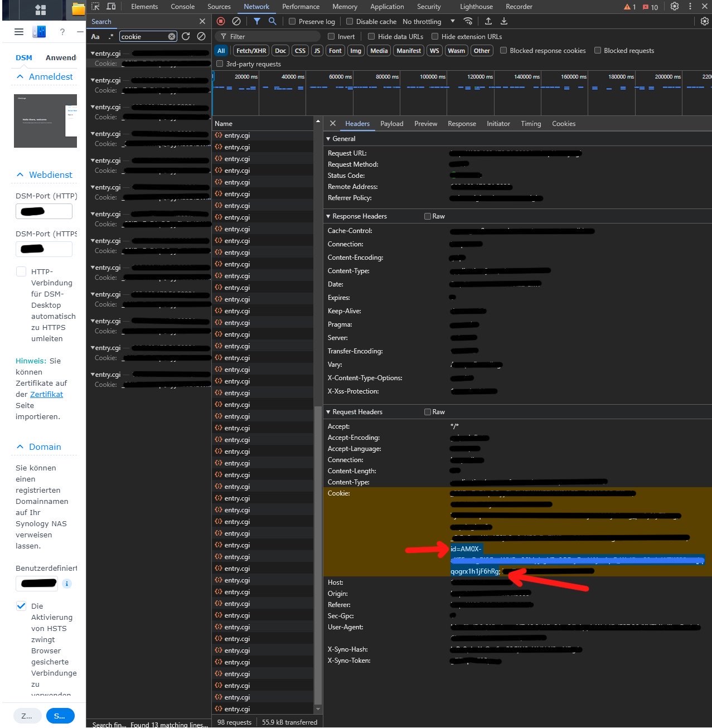Switch to the Payload tab

(391, 124)
